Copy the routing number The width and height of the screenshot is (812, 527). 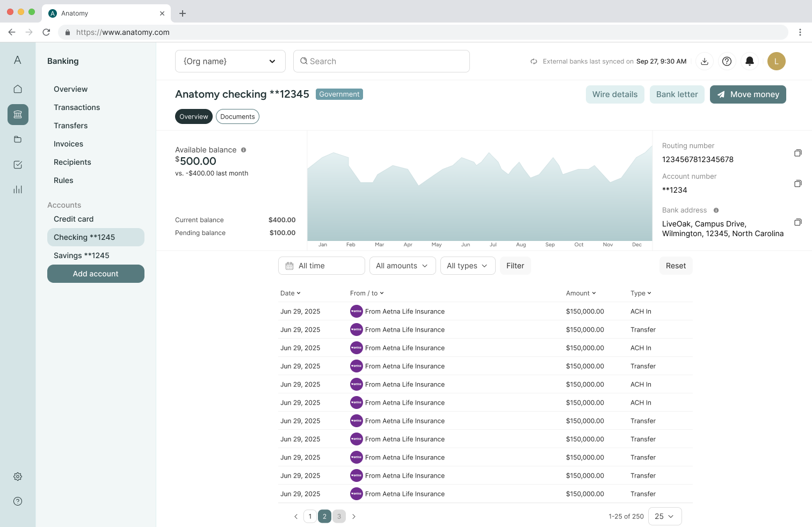[x=798, y=153]
